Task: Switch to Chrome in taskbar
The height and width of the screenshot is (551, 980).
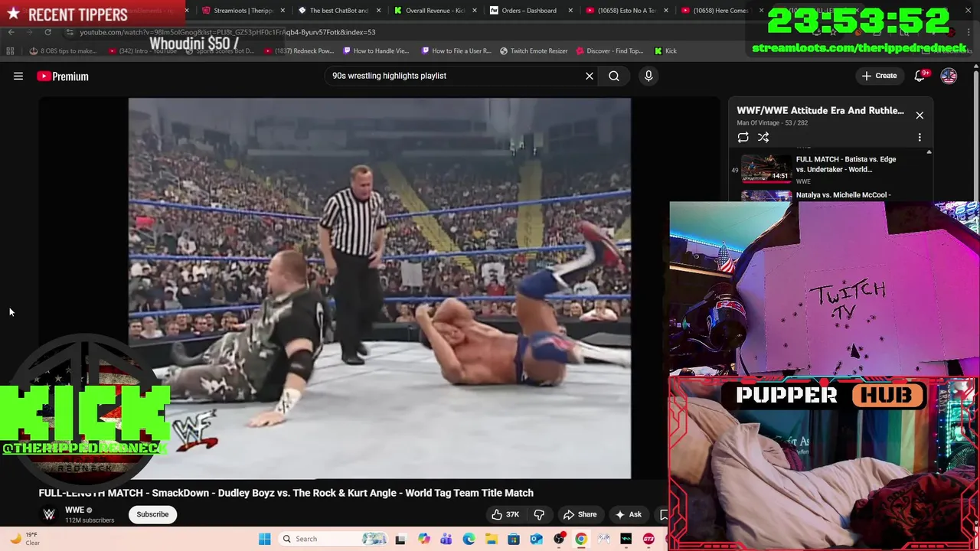Action: click(x=581, y=539)
